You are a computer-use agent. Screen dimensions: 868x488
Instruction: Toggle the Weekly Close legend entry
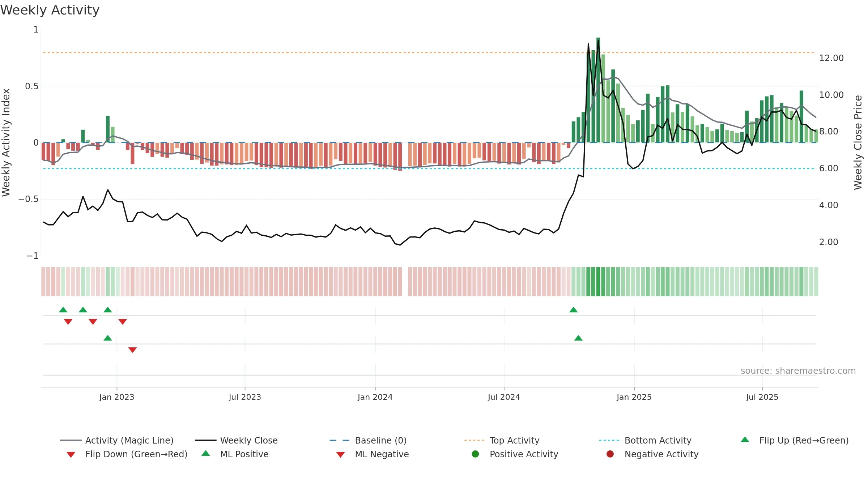tap(236, 440)
